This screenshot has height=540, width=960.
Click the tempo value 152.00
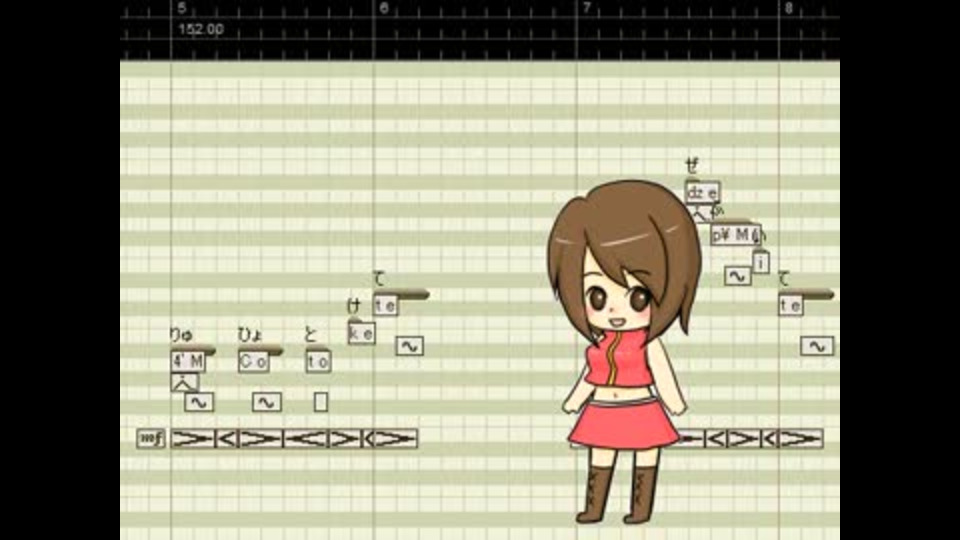pos(201,29)
